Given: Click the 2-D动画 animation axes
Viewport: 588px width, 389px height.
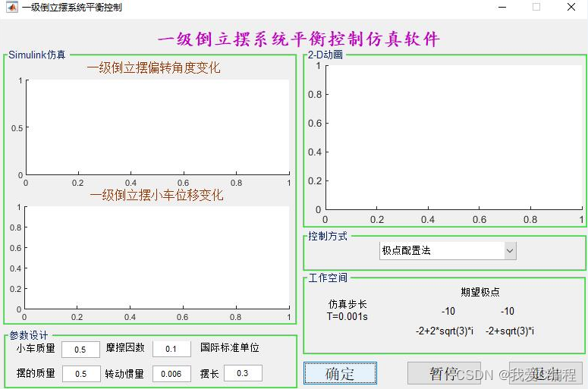Looking at the screenshot, I should (454, 137).
